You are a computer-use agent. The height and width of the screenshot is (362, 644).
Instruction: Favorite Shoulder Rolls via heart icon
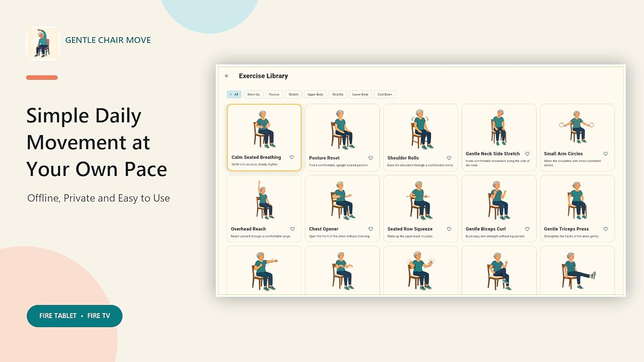pos(449,158)
